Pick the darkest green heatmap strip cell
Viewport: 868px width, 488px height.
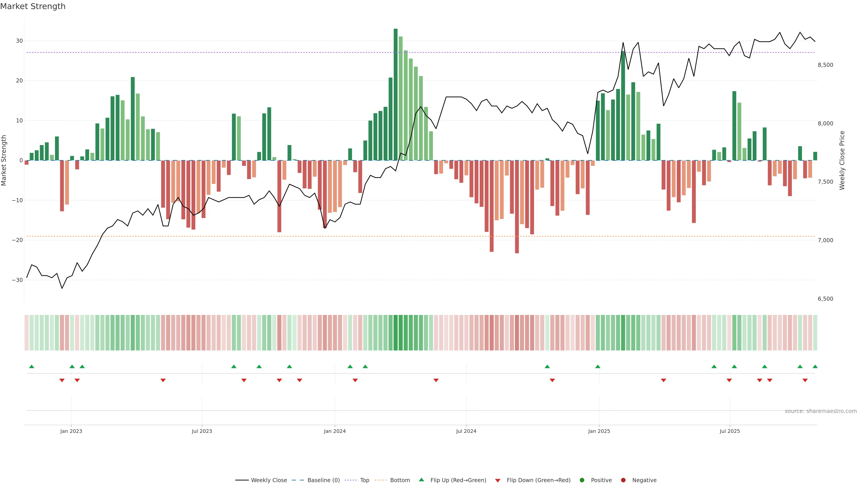(x=396, y=332)
